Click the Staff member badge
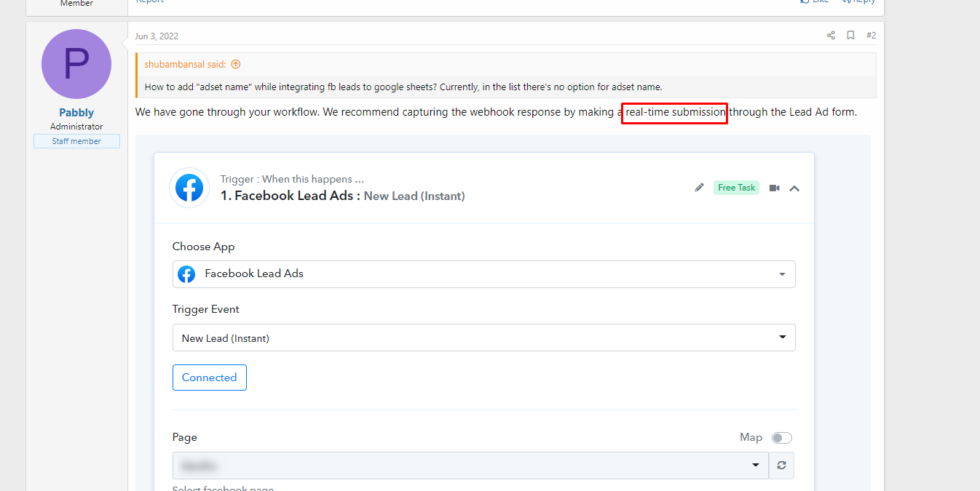Viewport: 980px width, 491px height. (x=76, y=141)
